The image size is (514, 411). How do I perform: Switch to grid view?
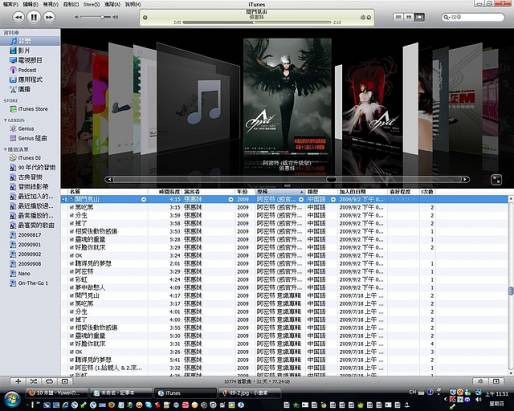(x=409, y=17)
